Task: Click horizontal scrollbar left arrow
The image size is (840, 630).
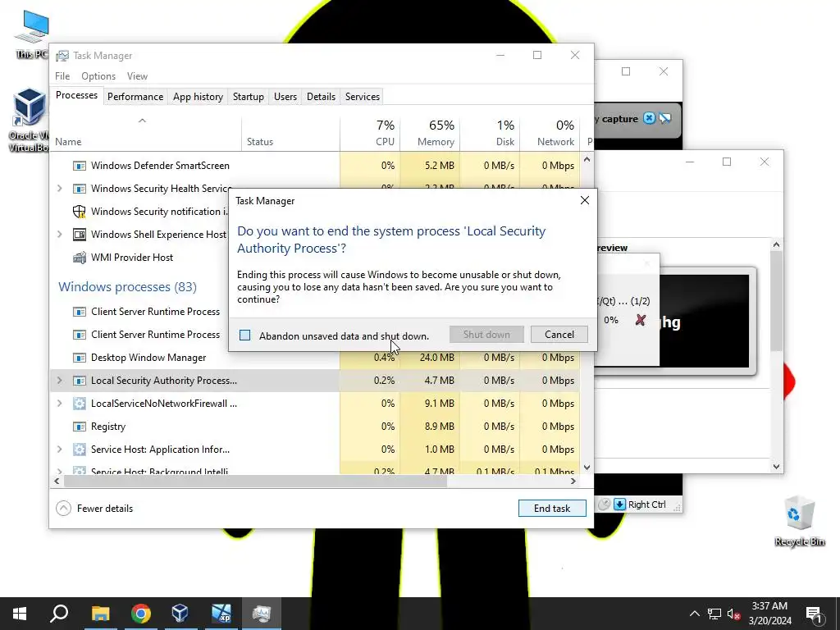Action: click(57, 481)
